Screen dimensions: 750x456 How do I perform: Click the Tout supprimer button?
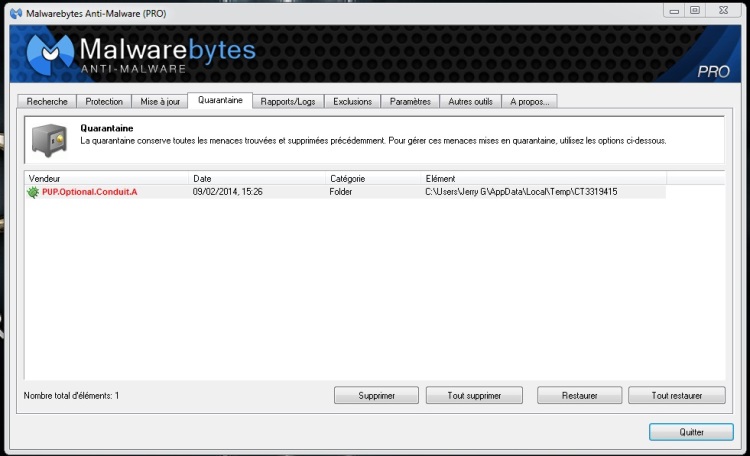[x=474, y=395]
